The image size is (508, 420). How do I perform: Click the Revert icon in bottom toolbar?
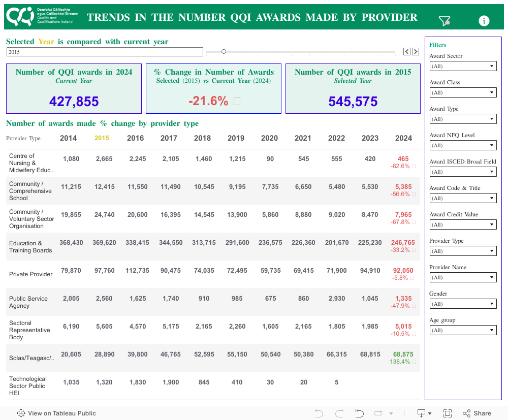(x=359, y=413)
